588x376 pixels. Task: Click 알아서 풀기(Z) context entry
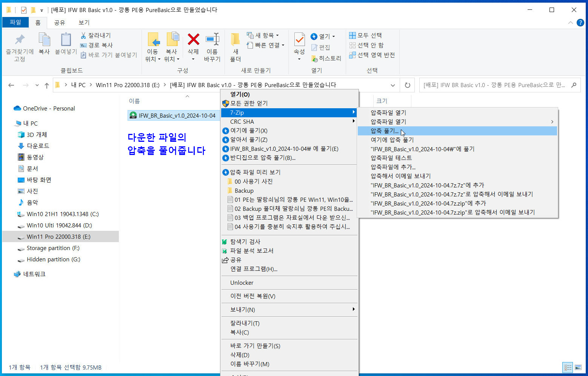coord(289,140)
